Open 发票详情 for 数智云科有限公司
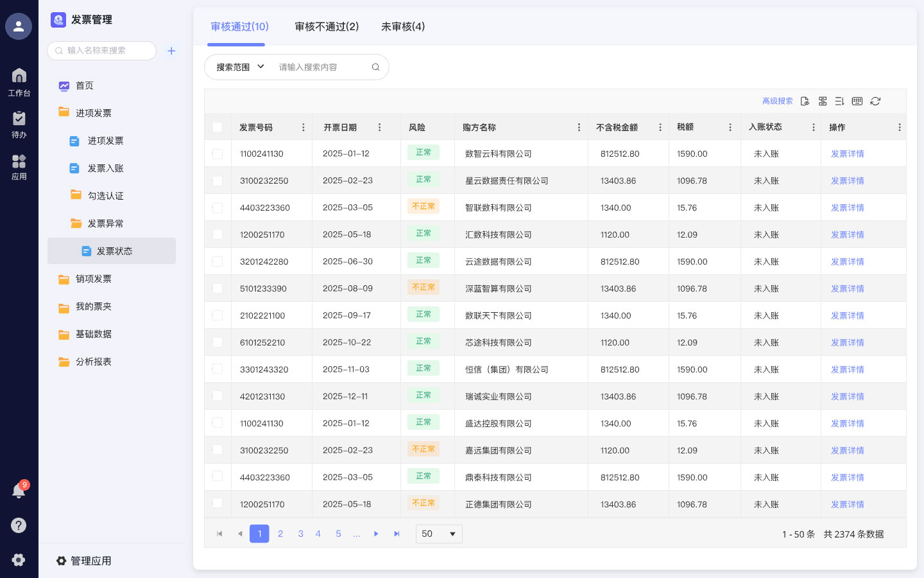924x578 pixels. coord(847,154)
